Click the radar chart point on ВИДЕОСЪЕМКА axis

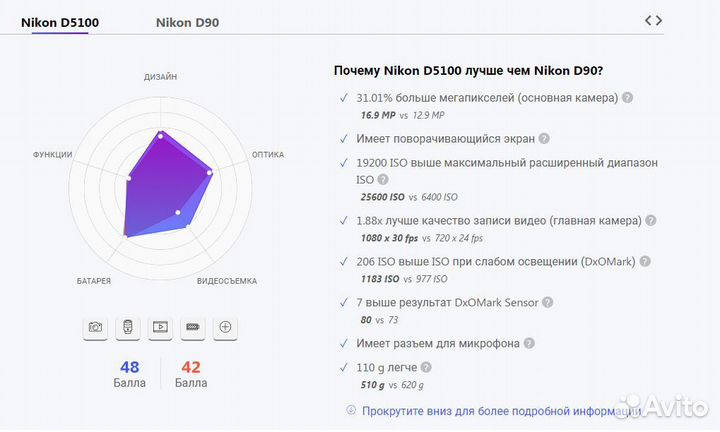click(178, 213)
